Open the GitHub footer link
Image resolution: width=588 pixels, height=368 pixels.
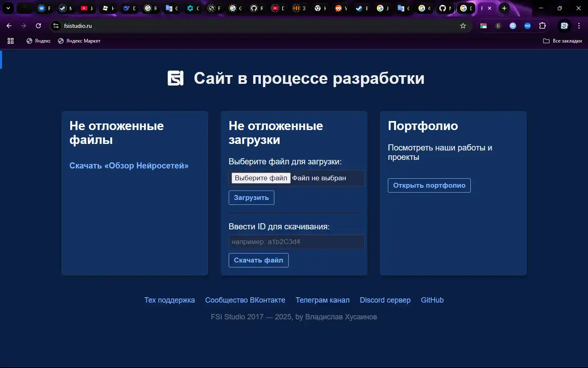pos(432,300)
